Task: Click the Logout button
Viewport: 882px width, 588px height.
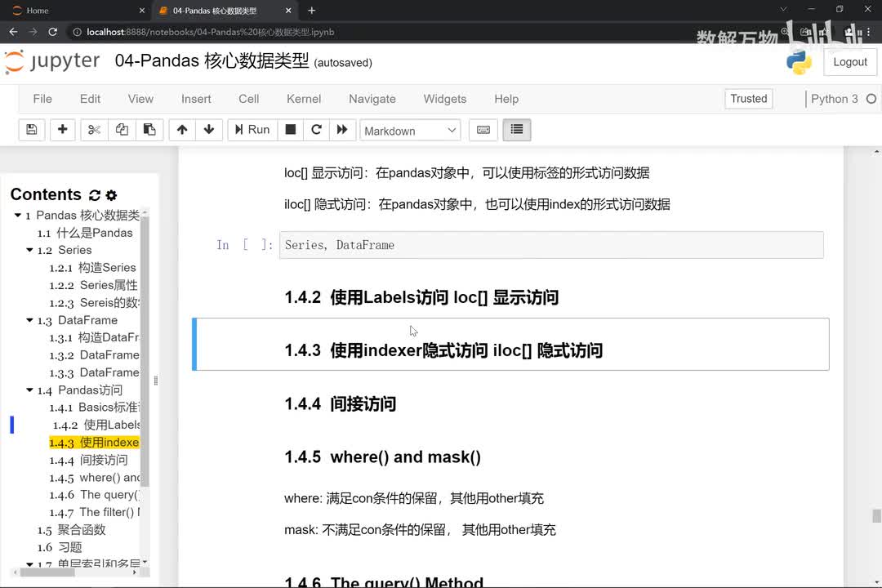Action: point(850,62)
